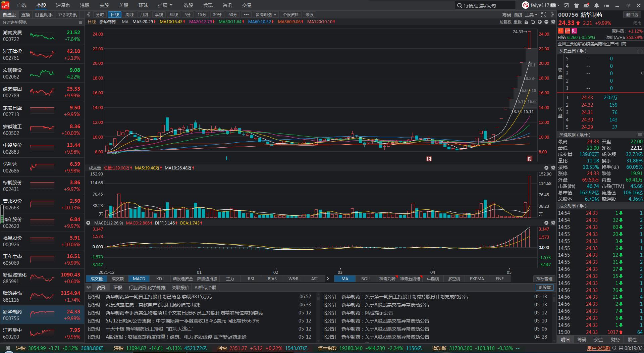Zoom out chart with minus icon
This screenshot has height=353, width=644.
[546, 22]
